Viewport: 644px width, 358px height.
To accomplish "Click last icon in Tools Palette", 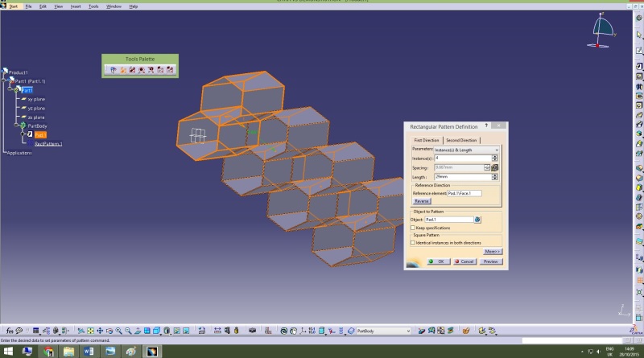I will click(170, 70).
